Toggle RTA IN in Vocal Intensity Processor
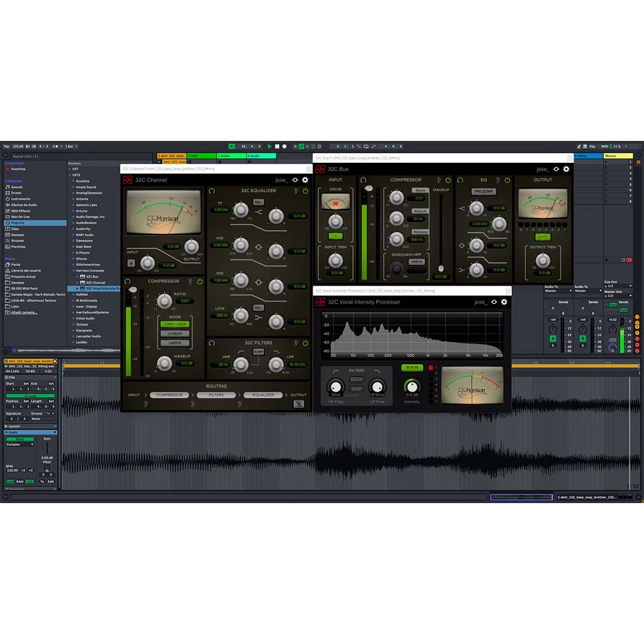The image size is (644, 644). click(412, 367)
